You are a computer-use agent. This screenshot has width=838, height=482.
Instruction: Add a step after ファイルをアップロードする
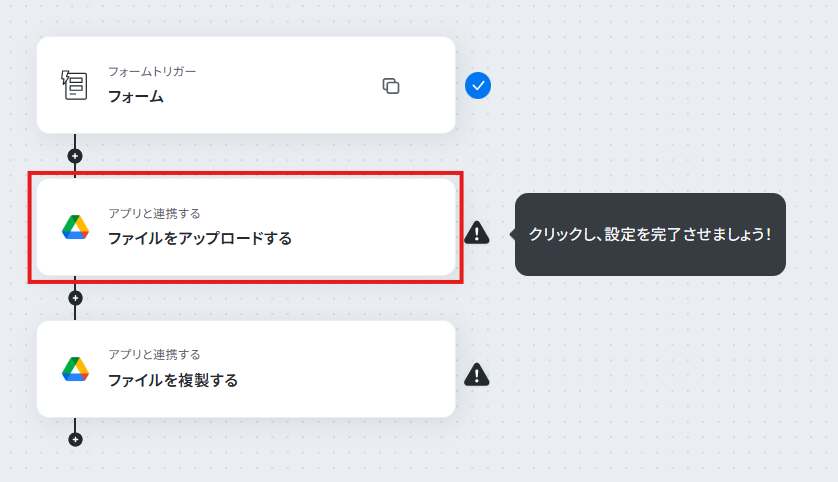tap(75, 298)
